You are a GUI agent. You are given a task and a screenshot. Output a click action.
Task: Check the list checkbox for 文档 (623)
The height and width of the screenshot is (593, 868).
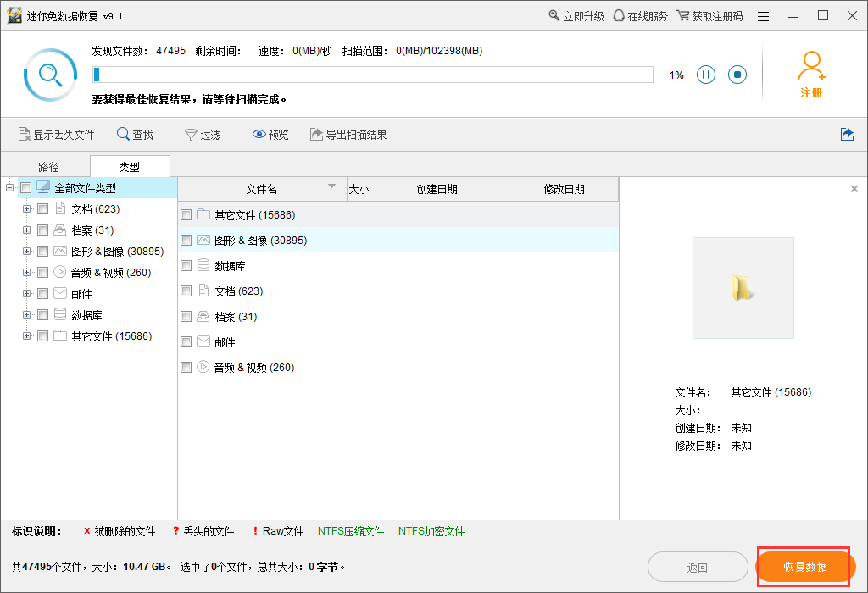pyautogui.click(x=186, y=291)
